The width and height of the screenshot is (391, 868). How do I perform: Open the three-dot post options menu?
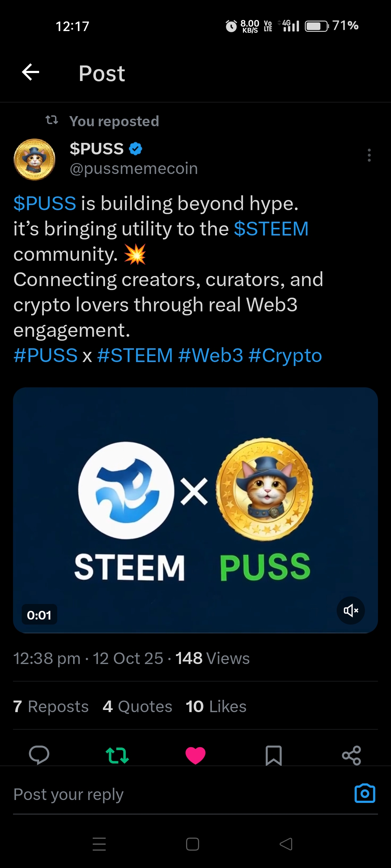369,155
